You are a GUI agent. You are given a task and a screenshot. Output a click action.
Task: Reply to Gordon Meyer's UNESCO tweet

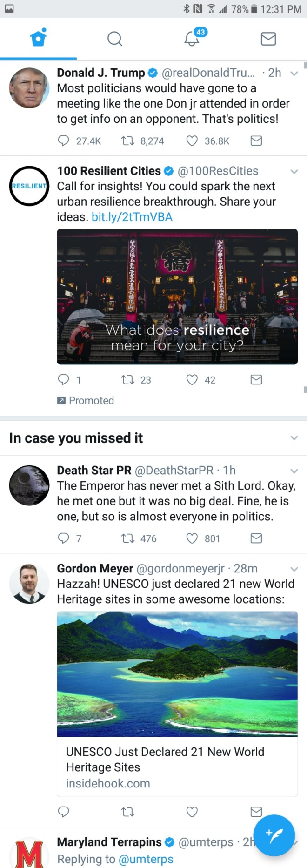pyautogui.click(x=63, y=812)
